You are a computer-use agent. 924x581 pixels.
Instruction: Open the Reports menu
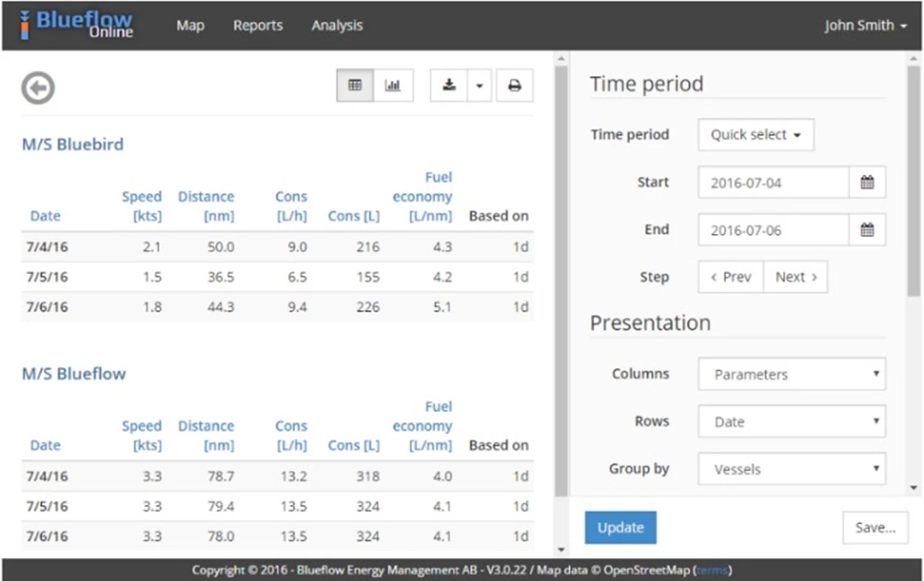point(258,25)
